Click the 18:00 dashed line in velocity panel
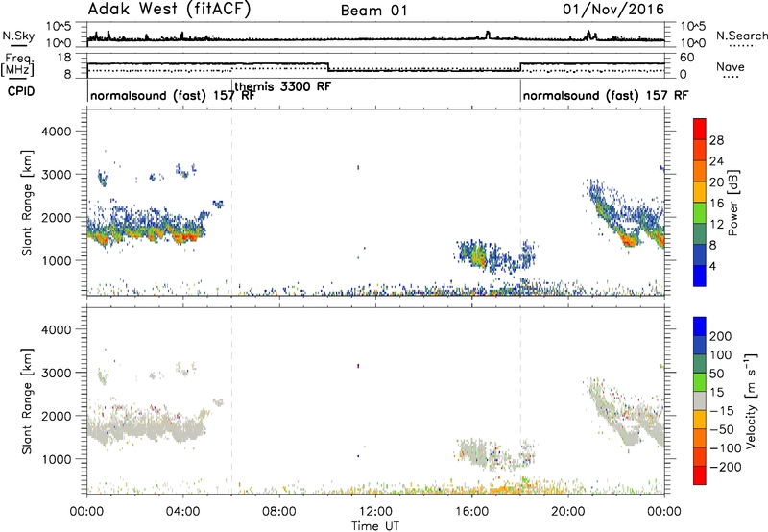768x532 pixels. [x=520, y=400]
